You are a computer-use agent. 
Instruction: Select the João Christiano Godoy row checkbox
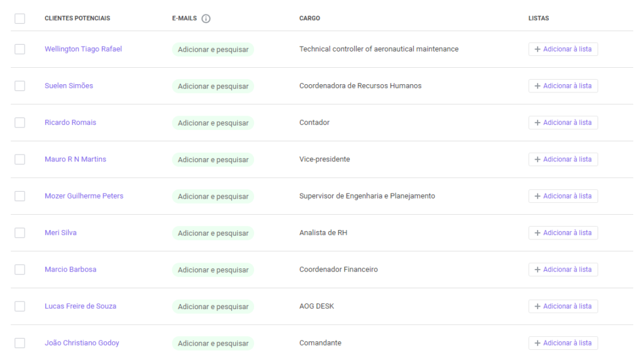click(19, 343)
